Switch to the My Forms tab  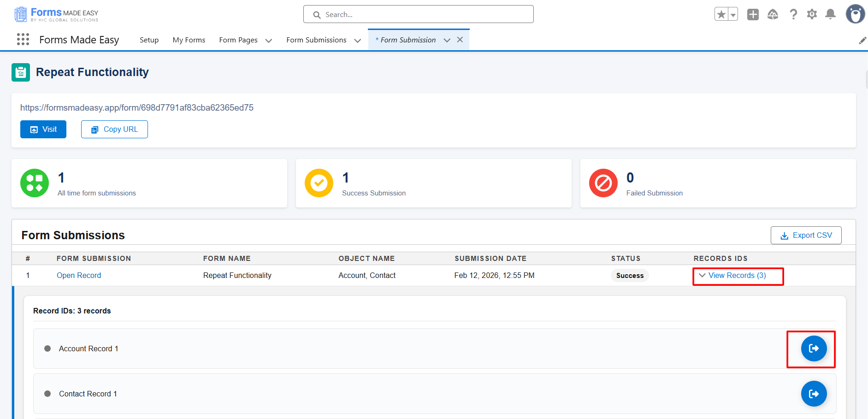tap(189, 40)
